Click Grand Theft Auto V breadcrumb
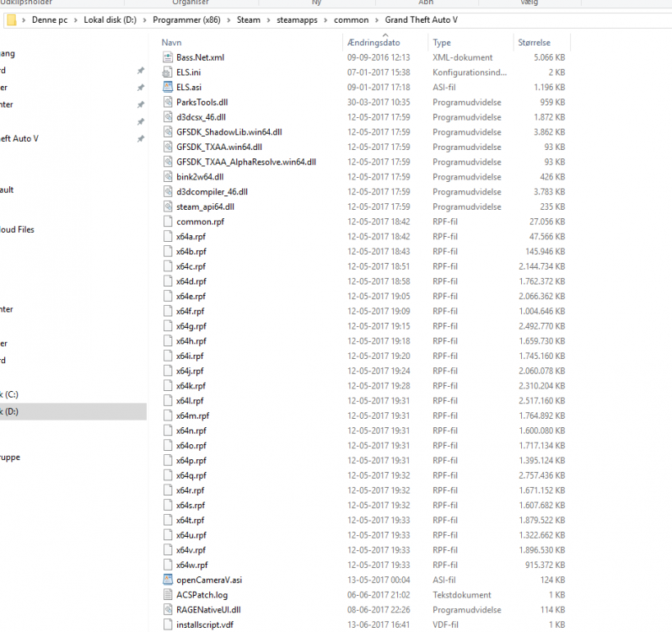The height and width of the screenshot is (632, 672). (x=422, y=20)
